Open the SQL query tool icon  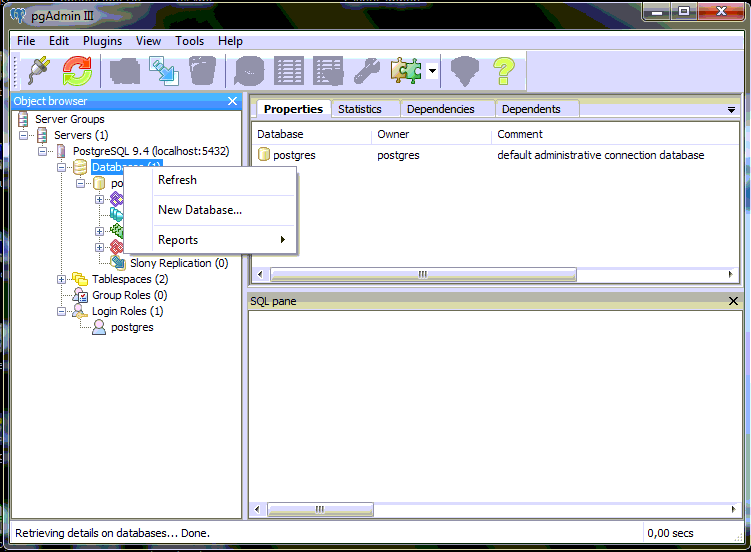pyautogui.click(x=249, y=71)
